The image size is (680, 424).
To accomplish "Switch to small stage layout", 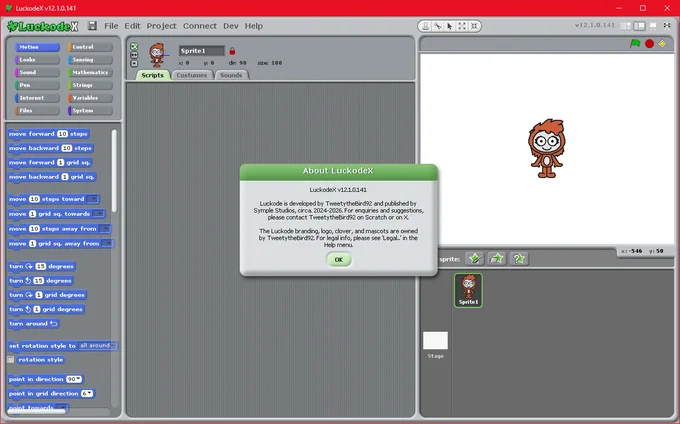I will click(x=625, y=26).
